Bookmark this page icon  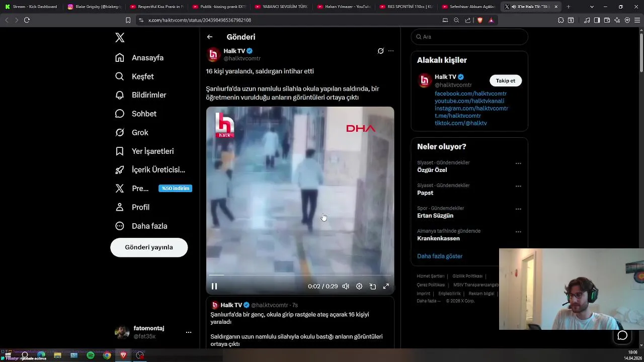click(x=128, y=20)
